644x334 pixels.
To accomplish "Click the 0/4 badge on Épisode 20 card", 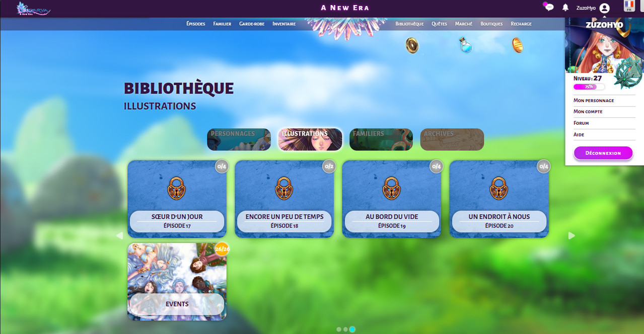I will (x=543, y=166).
